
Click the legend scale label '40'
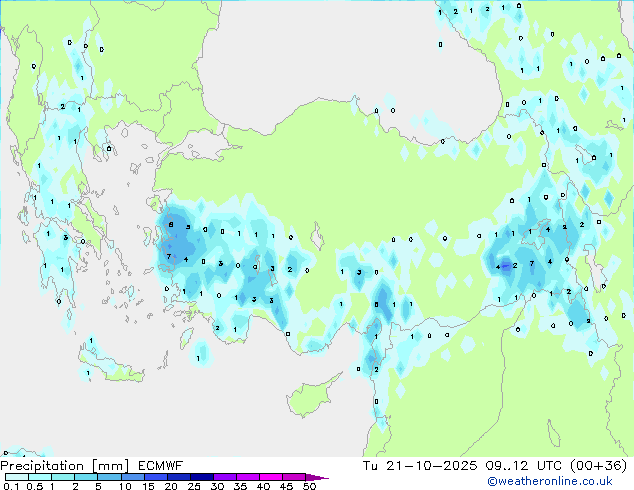[263, 486]
